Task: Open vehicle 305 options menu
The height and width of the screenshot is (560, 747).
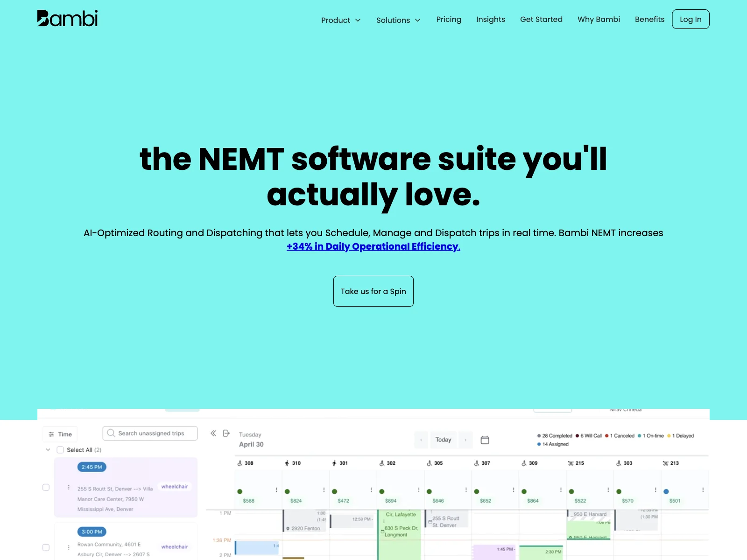Action: click(466, 490)
